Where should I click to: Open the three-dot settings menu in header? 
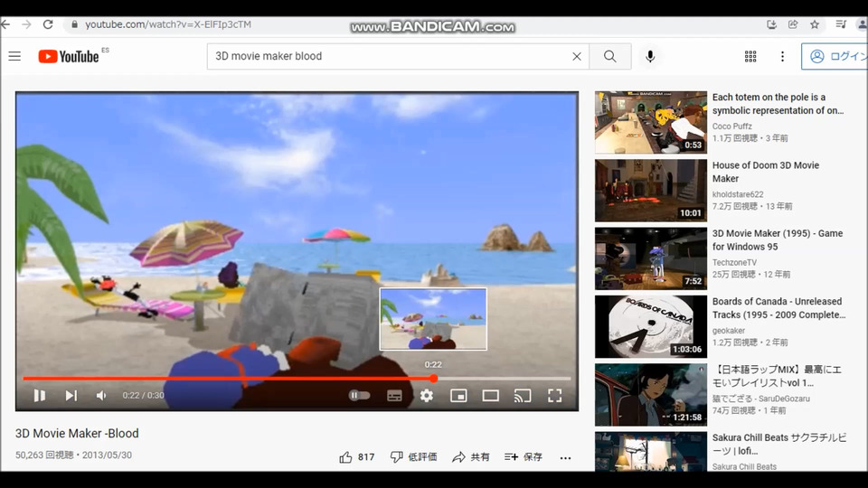pos(782,56)
